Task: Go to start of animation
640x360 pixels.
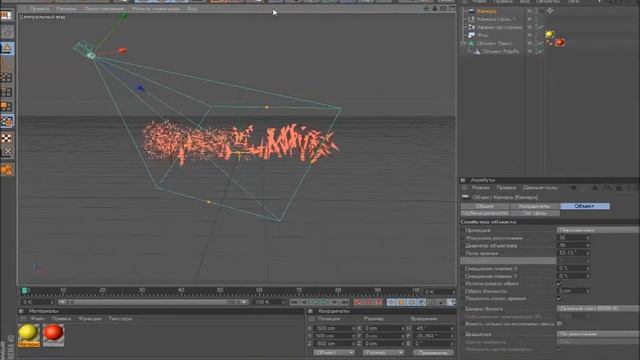Action: pos(294,302)
